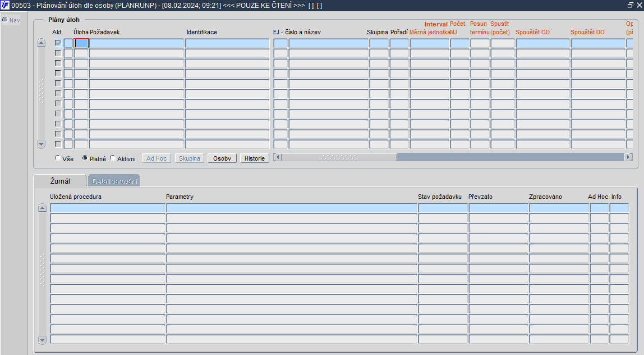The height and width of the screenshot is (355, 644).
Task: Toggle the Akt. checkbox in the first row
Action: point(58,43)
